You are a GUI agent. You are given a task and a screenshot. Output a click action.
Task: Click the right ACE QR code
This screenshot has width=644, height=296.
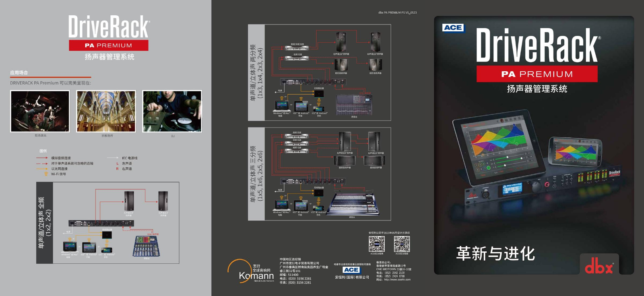(402, 244)
